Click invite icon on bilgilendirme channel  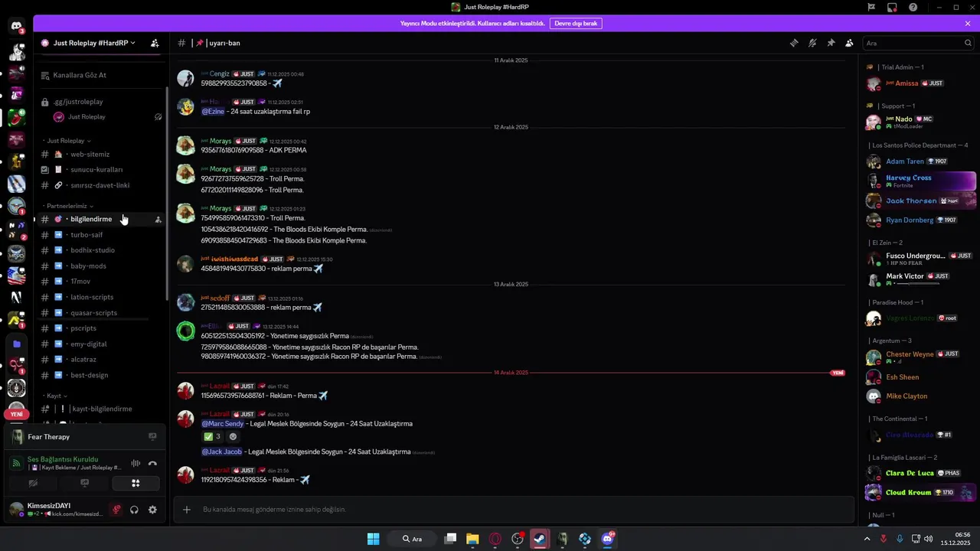pos(158,220)
